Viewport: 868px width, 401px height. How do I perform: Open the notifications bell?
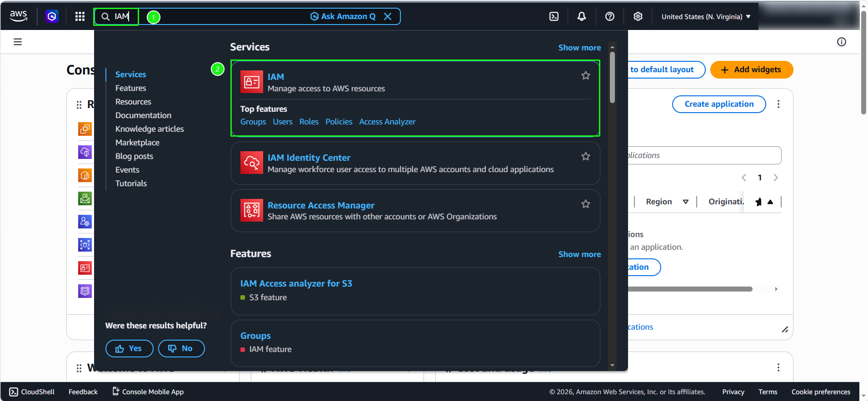(x=582, y=16)
